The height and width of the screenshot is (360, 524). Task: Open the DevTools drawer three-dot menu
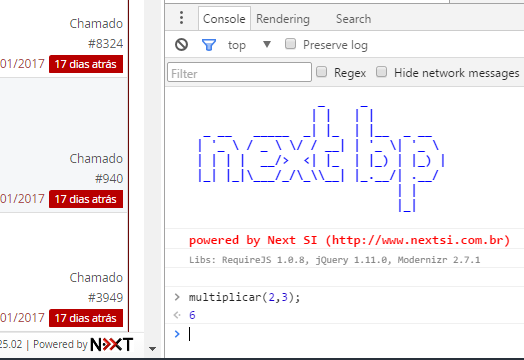(181, 18)
